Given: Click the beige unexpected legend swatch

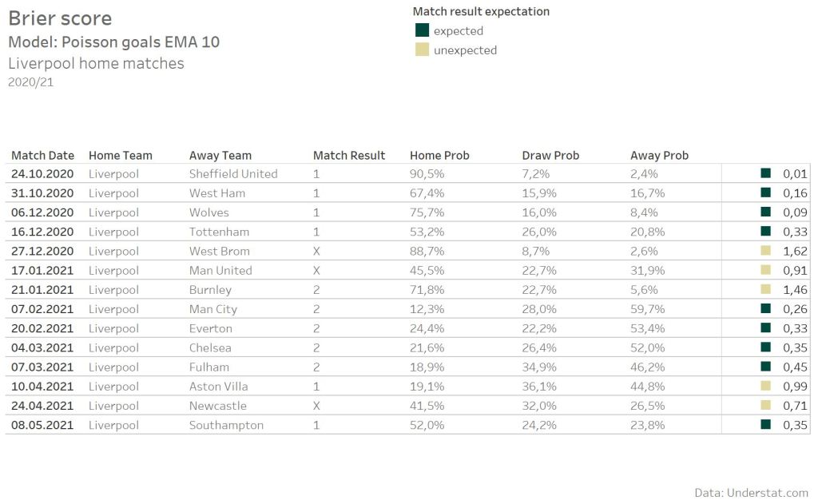Looking at the screenshot, I should (423, 50).
